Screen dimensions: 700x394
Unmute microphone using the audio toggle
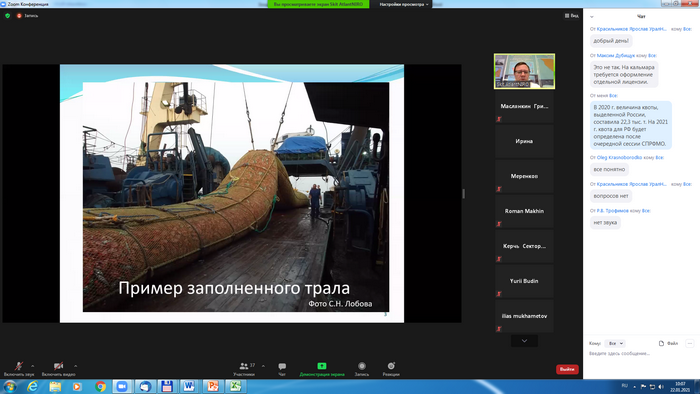19,366
